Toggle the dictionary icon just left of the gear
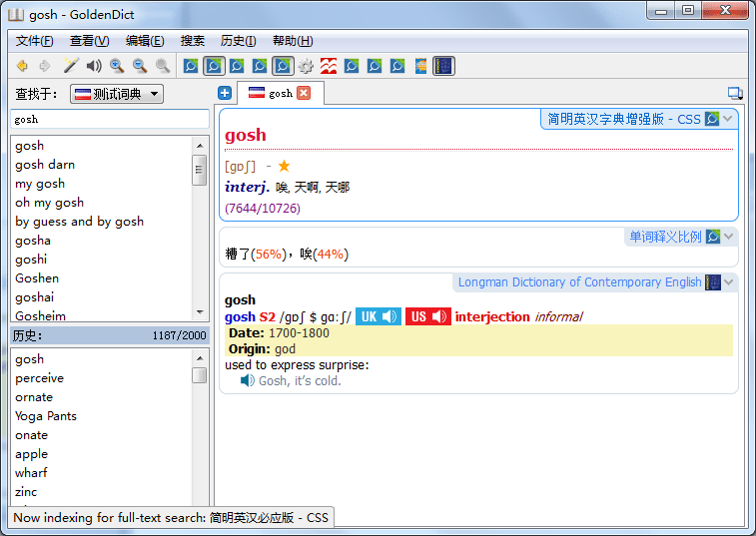 point(283,66)
